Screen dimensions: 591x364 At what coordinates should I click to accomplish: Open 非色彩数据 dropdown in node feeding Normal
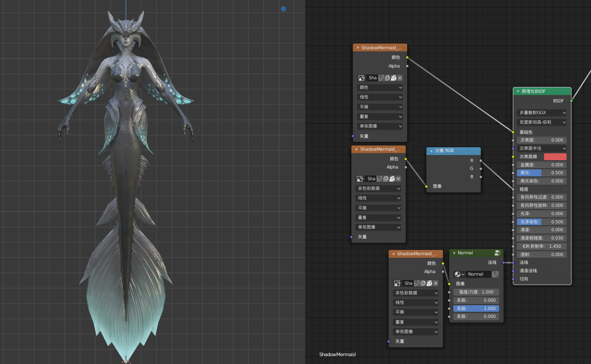416,293
